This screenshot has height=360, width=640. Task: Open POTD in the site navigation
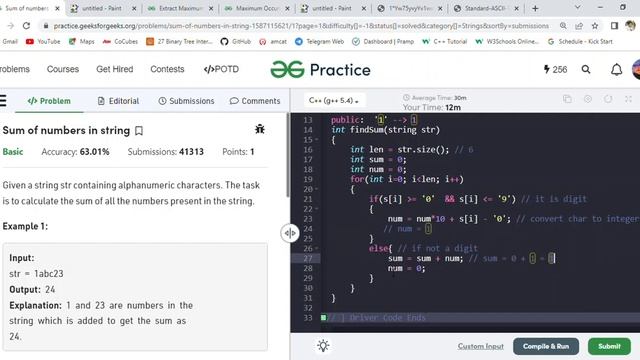coord(221,69)
